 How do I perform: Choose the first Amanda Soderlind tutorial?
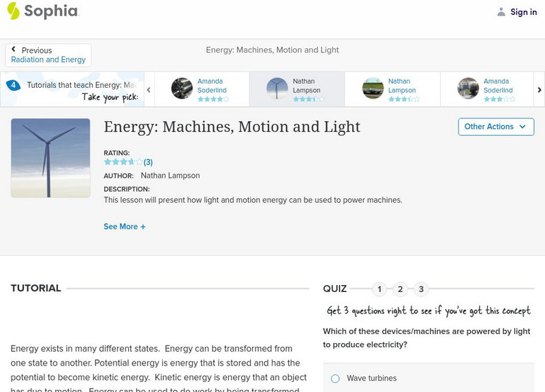202,88
